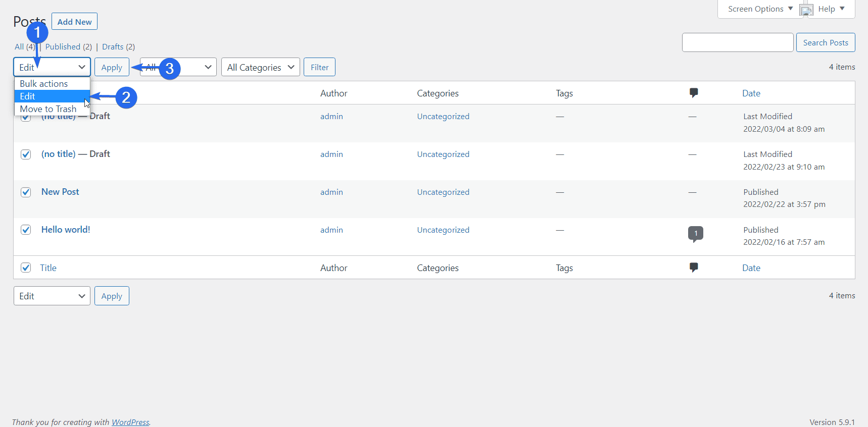
Task: Uncheck the New Post checkbox
Action: 26,192
